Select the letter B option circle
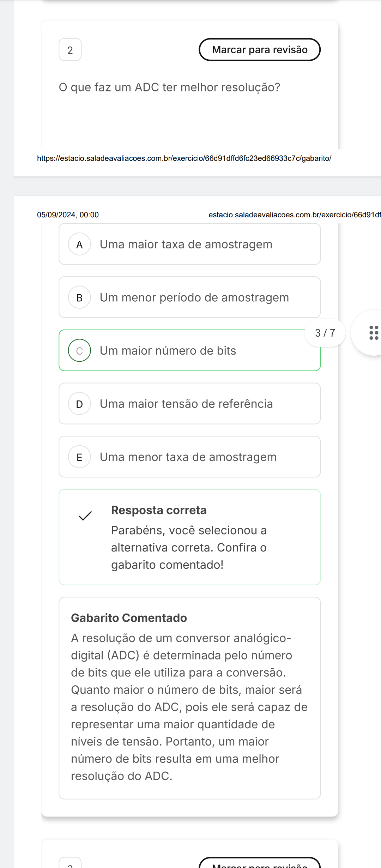Screen dimensions: 381x868 pyautogui.click(x=80, y=297)
